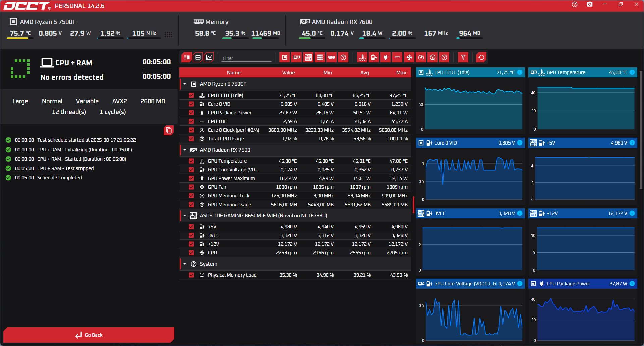Select the 'Schedule Completed' log entry
This screenshot has height=346, width=644.
point(59,178)
